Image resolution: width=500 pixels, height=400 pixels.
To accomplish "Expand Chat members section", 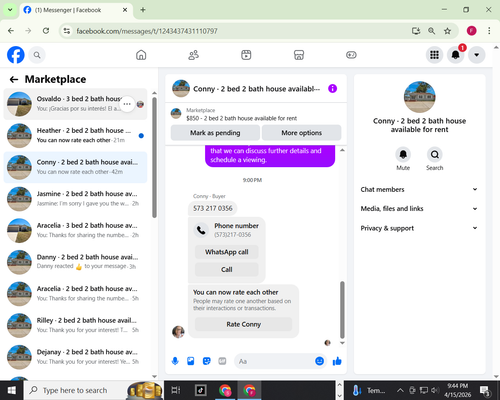I will click(x=419, y=189).
